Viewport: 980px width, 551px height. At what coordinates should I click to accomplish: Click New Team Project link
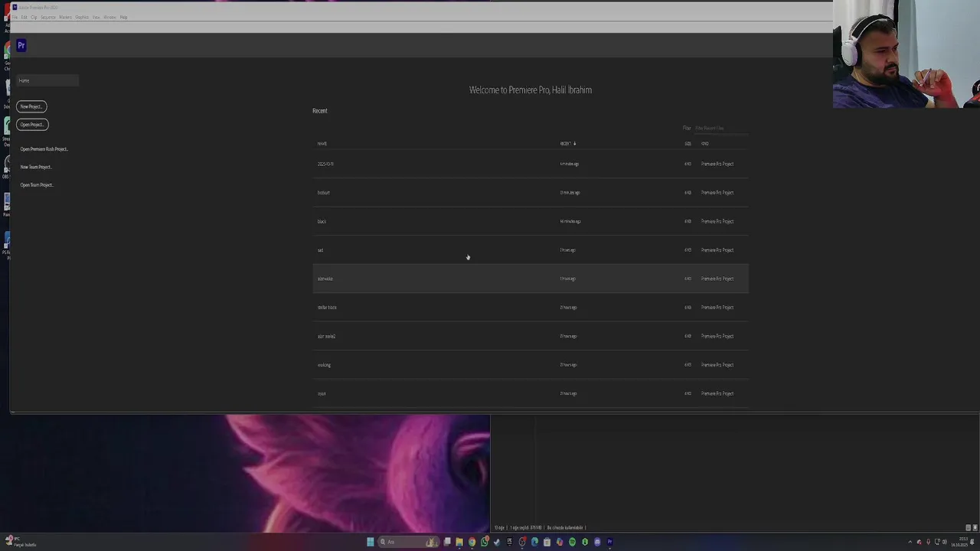point(35,167)
